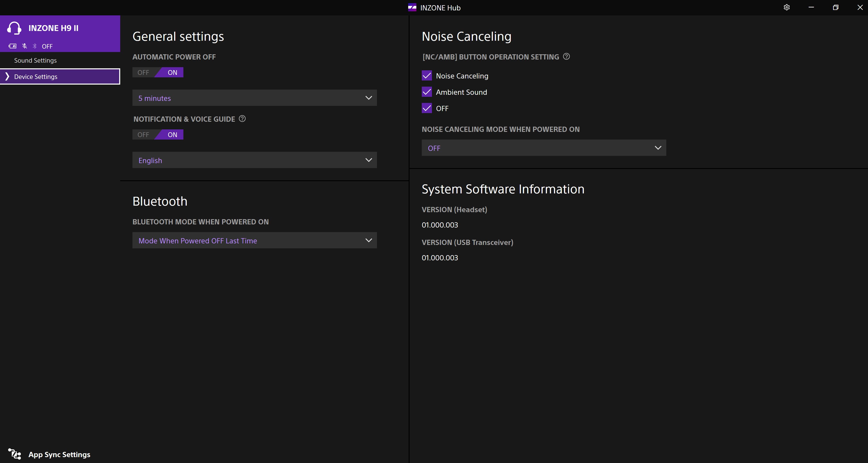Open Bluetooth mode when powered on dropdown
The width and height of the screenshot is (868, 463).
pyautogui.click(x=254, y=240)
